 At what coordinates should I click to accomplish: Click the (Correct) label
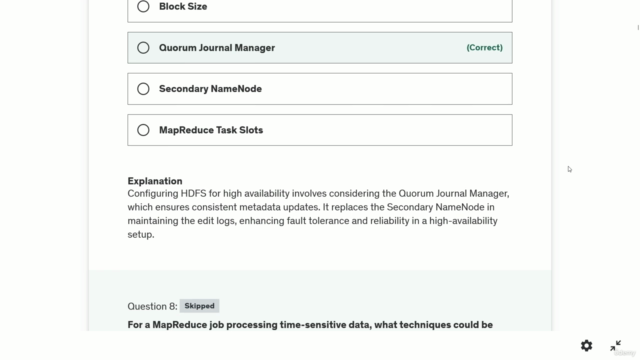[484, 48]
